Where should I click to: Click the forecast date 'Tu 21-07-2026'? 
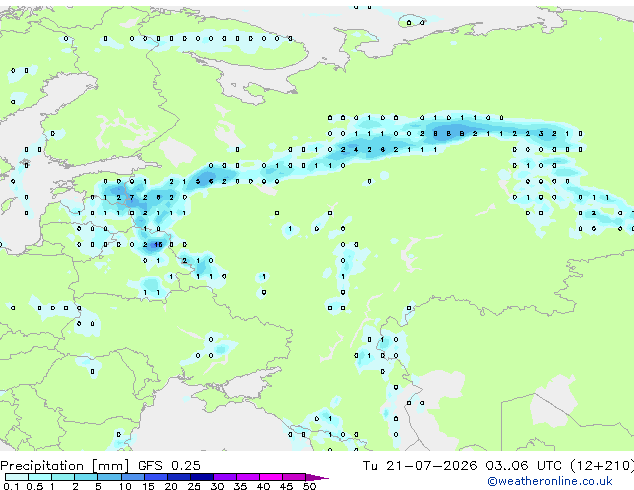pyautogui.click(x=420, y=466)
